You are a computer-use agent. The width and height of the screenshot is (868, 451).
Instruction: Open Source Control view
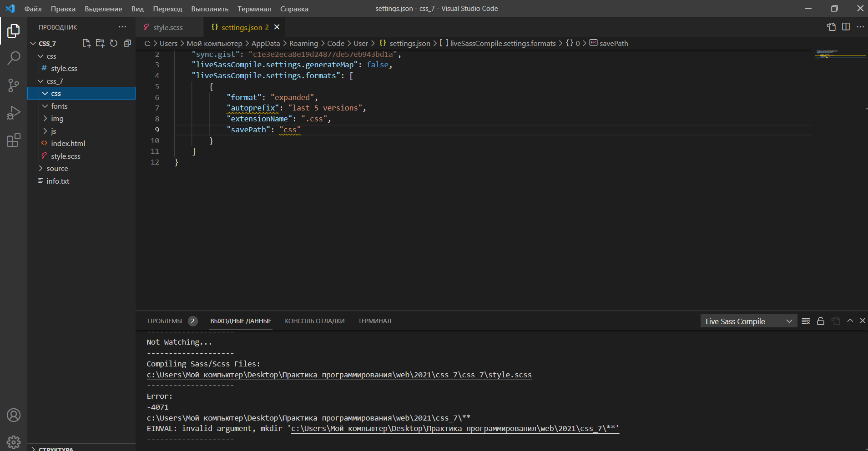pos(14,85)
